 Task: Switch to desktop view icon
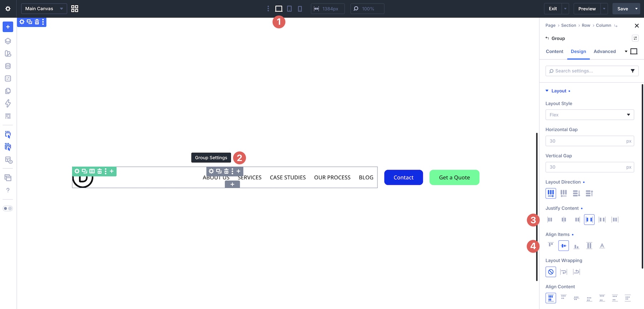(x=279, y=9)
